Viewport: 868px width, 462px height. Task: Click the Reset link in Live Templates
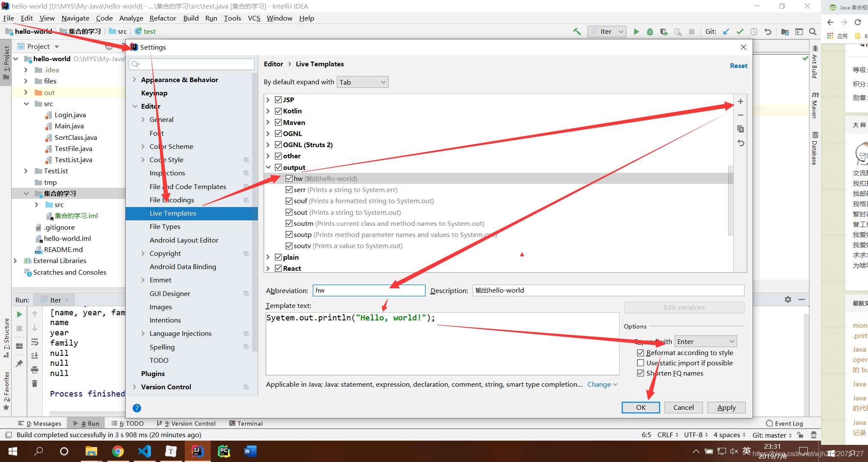pyautogui.click(x=738, y=65)
